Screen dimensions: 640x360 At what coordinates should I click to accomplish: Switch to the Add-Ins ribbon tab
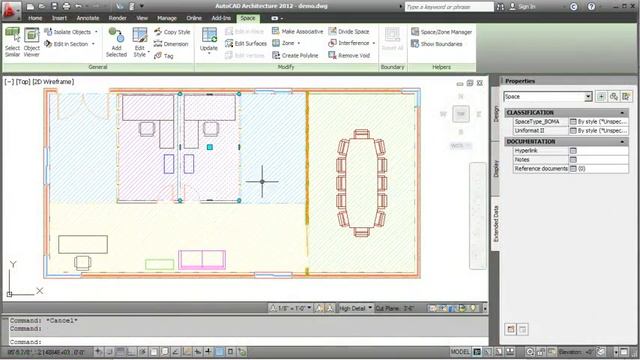[x=221, y=18]
